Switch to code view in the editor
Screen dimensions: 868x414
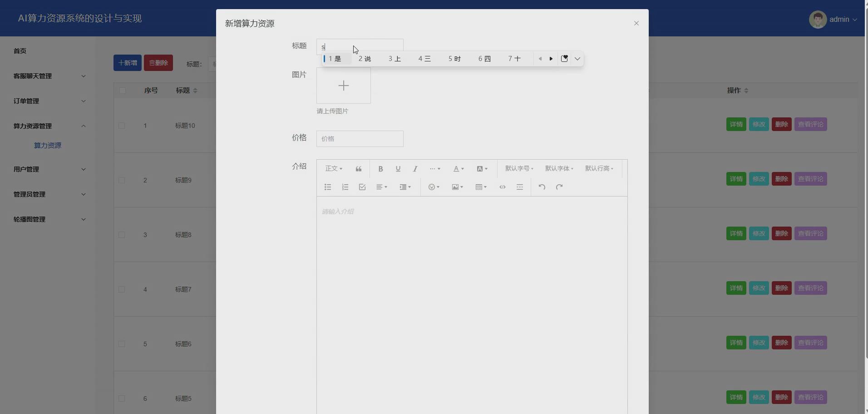[x=502, y=187]
